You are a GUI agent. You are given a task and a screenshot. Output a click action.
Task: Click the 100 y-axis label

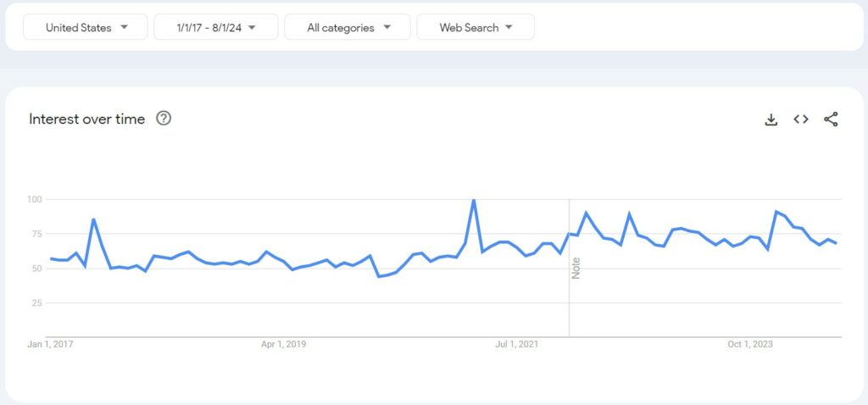(x=35, y=198)
